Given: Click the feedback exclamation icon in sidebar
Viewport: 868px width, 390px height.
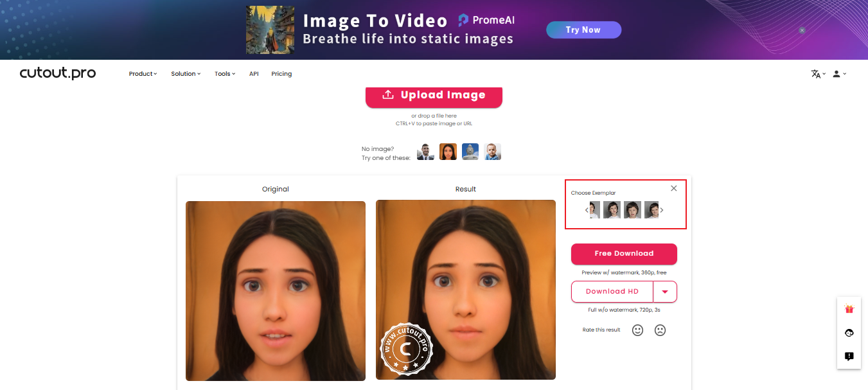Looking at the screenshot, I should [x=849, y=356].
